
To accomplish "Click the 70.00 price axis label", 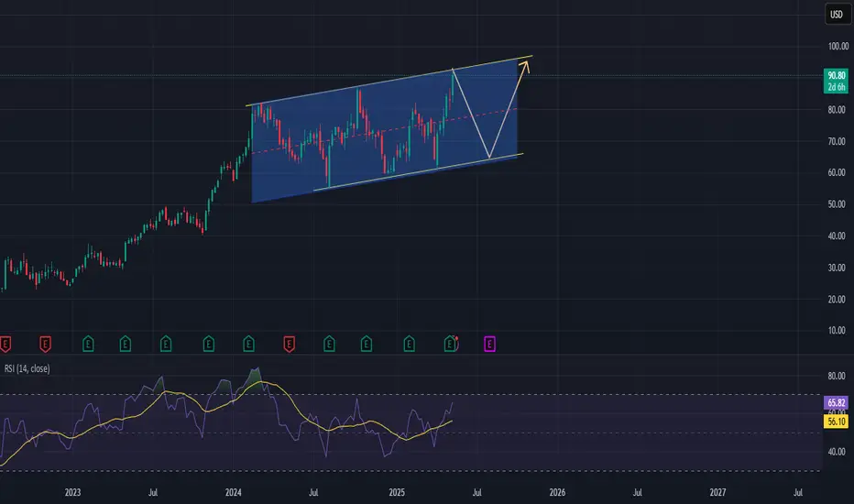I will tap(837, 141).
